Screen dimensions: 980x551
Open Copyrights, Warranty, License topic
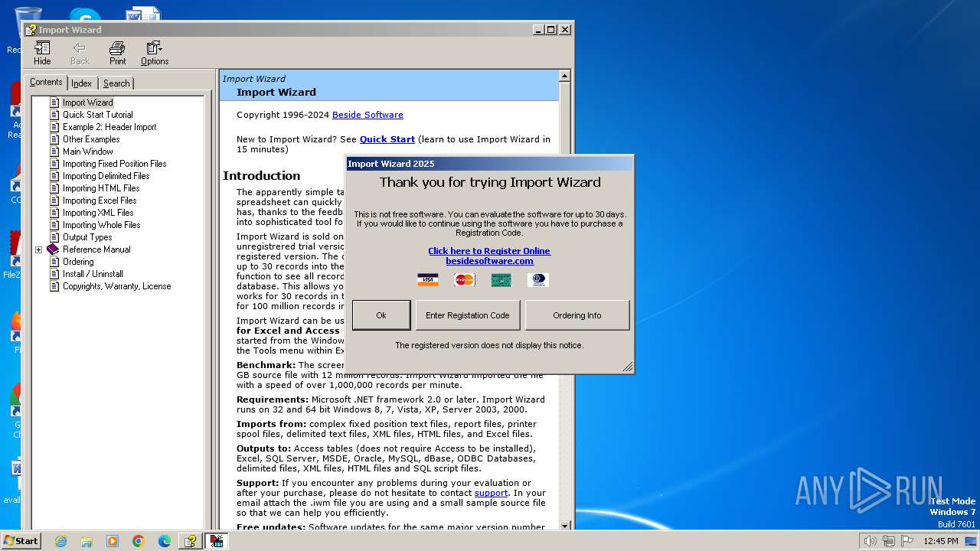(x=116, y=286)
